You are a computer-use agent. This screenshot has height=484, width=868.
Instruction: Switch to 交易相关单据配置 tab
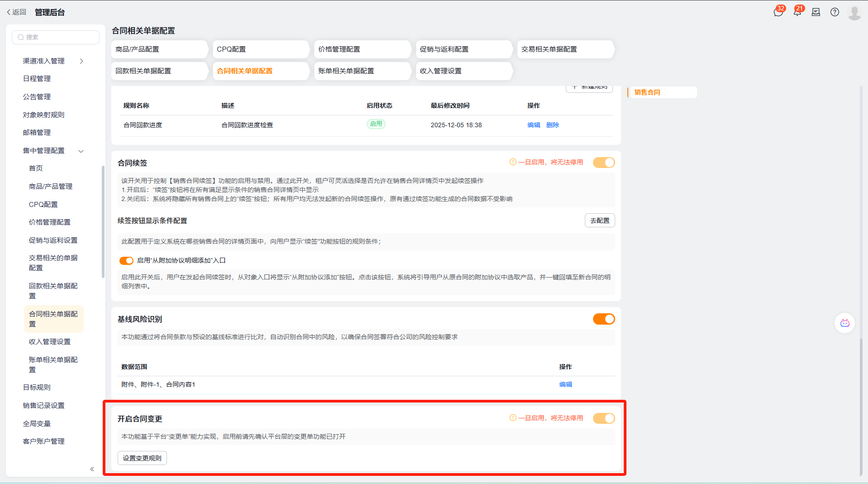pos(565,49)
